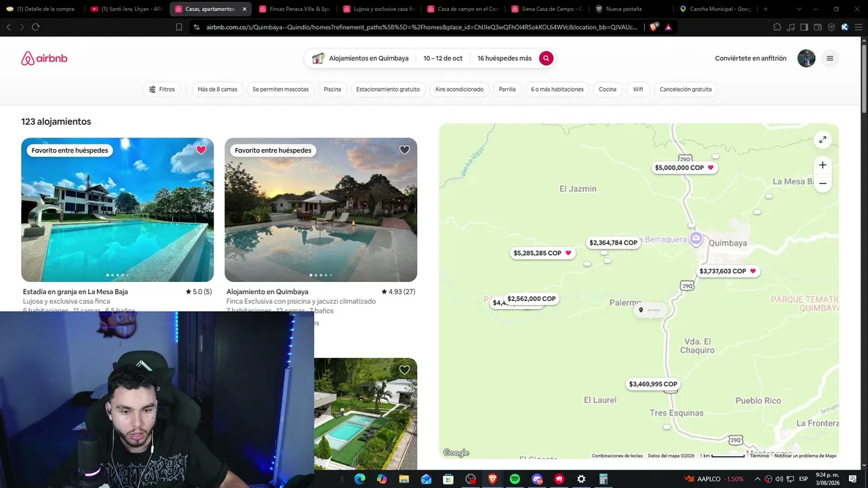Save the Alojamiento en Quimbaya listing to favorites
The width and height of the screenshot is (868, 488).
(404, 150)
